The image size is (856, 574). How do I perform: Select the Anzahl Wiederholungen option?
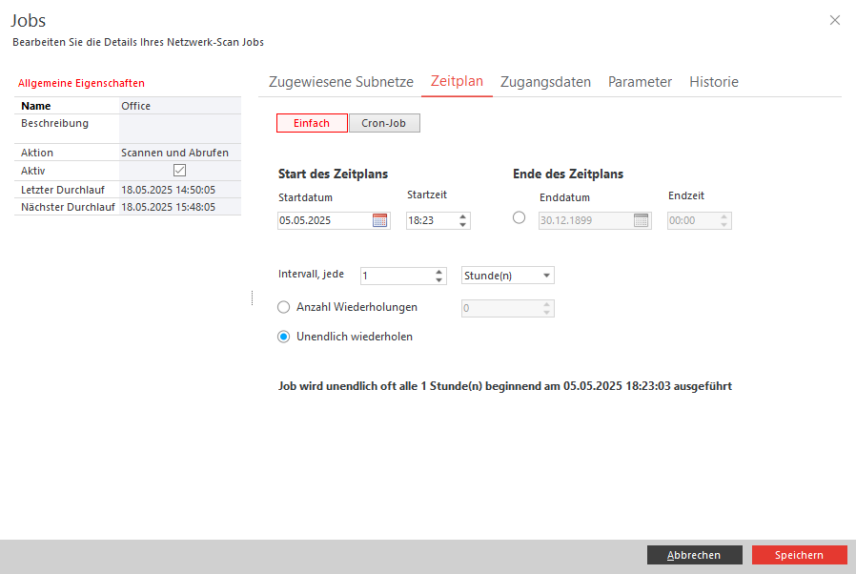point(284,308)
